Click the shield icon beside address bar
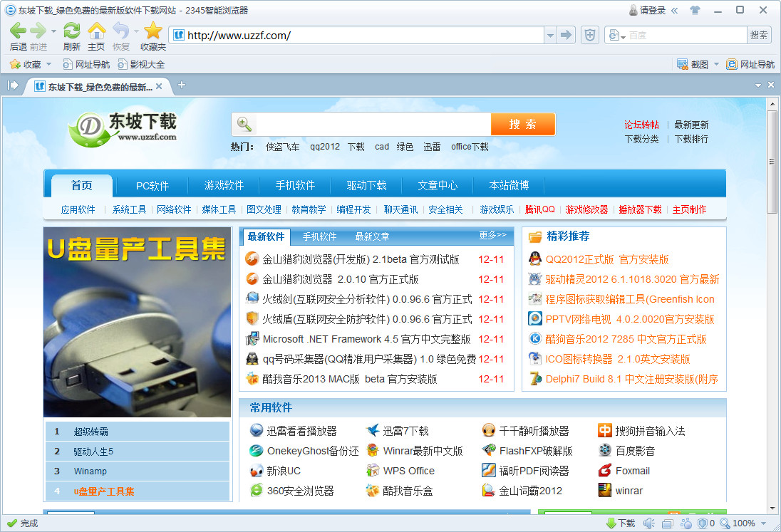781x532 pixels. tap(589, 35)
